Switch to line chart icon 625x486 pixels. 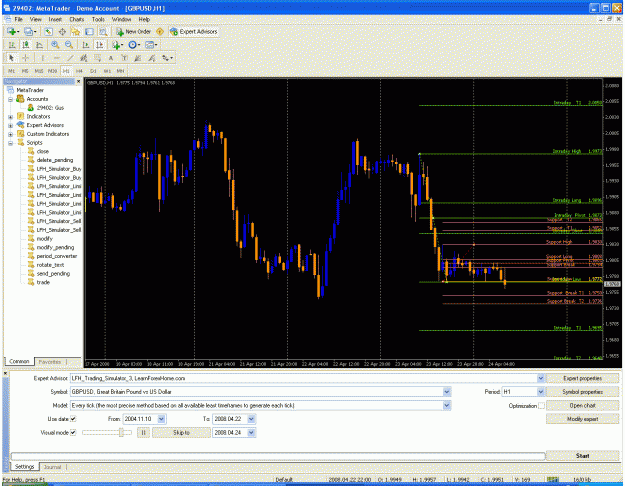[39, 45]
